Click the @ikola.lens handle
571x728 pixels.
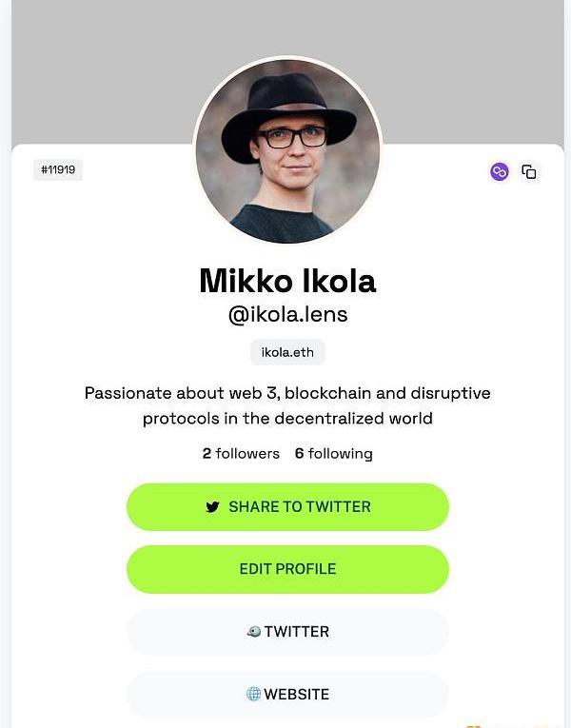[x=287, y=315]
